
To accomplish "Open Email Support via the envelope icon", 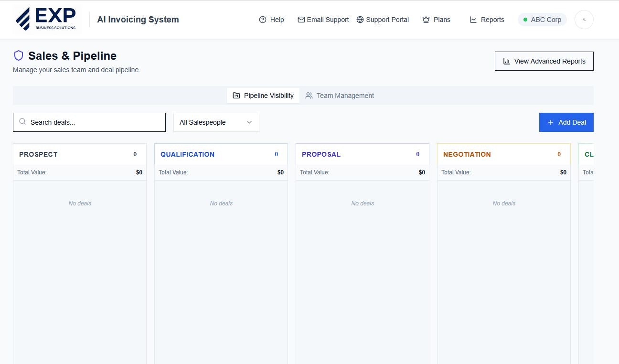I will pos(301,19).
